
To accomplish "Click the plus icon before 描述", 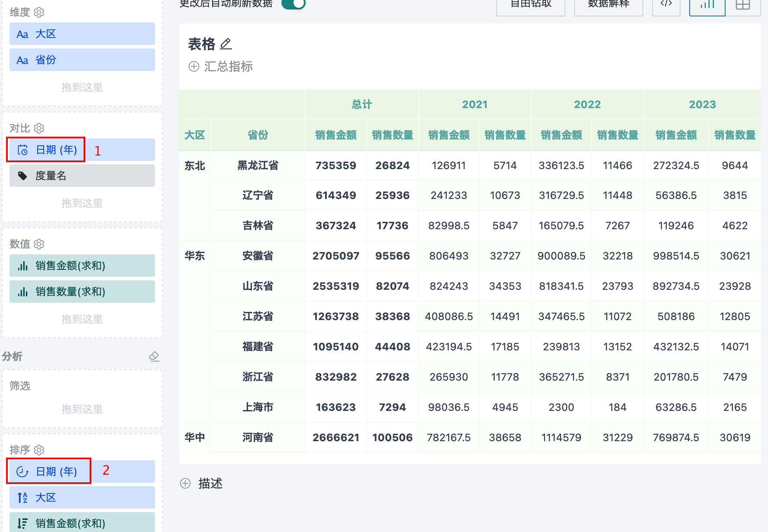I will [185, 483].
